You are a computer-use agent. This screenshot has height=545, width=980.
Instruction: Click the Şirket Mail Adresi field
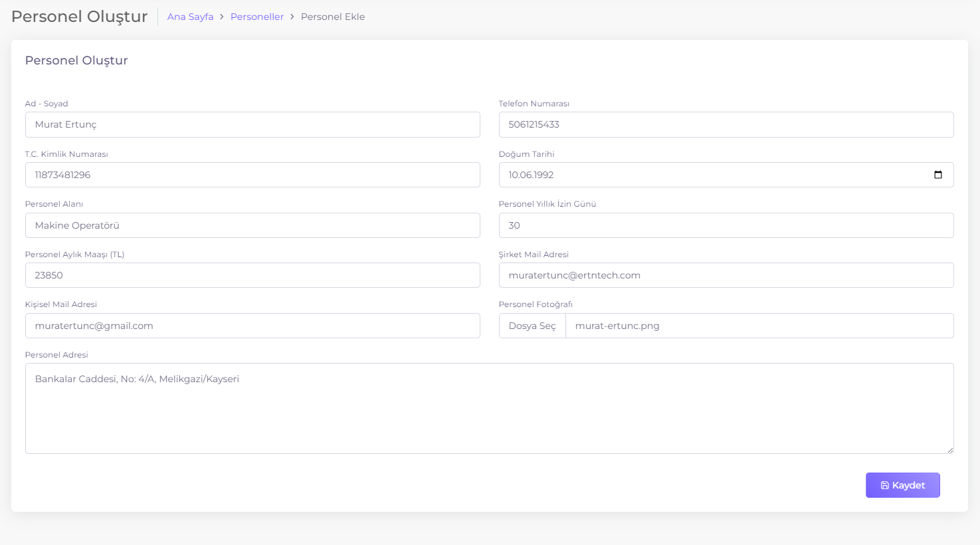pos(726,275)
